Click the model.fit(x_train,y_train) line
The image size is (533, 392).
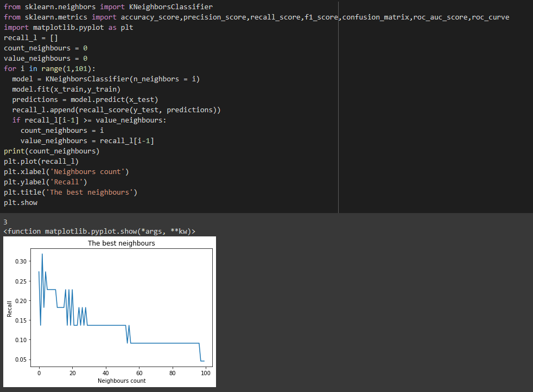[x=66, y=89]
